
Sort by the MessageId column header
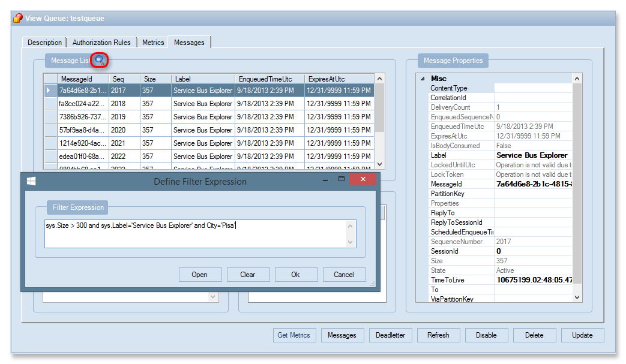point(84,79)
